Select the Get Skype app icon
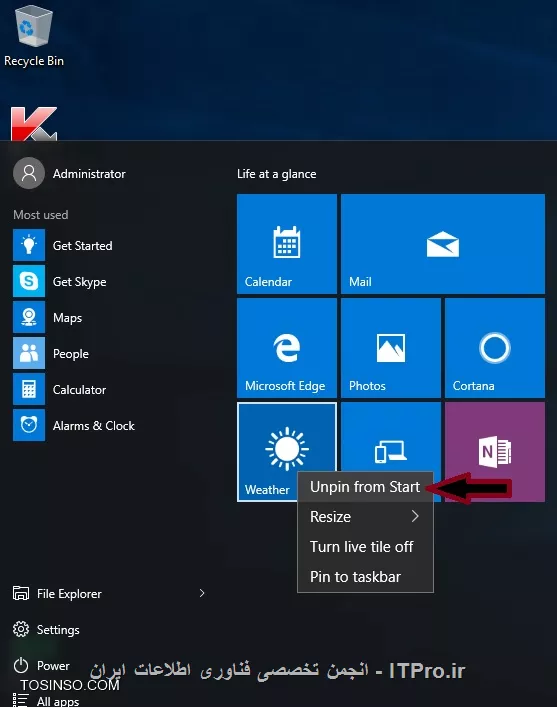Image resolution: width=557 pixels, height=707 pixels. pyautogui.click(x=29, y=281)
